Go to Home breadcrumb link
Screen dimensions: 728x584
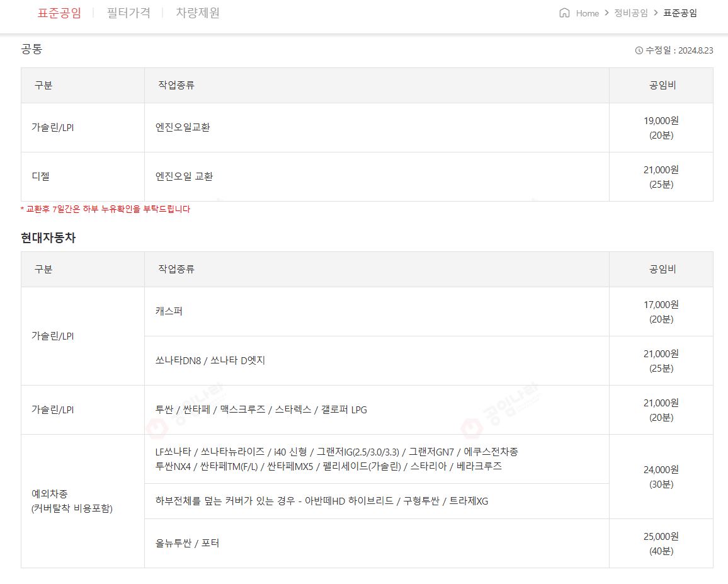(588, 13)
